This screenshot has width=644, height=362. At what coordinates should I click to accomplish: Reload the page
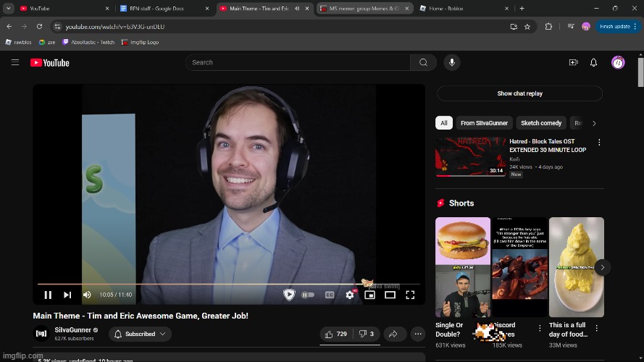pyautogui.click(x=39, y=26)
